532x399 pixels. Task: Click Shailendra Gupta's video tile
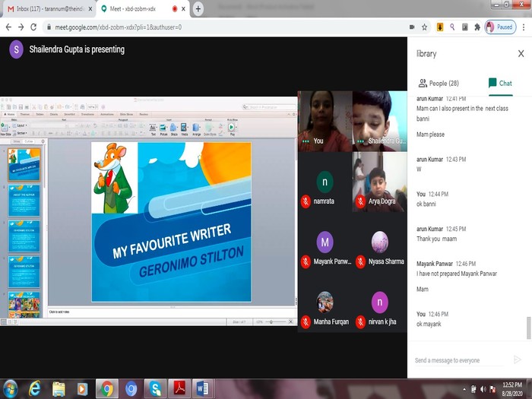[380, 121]
